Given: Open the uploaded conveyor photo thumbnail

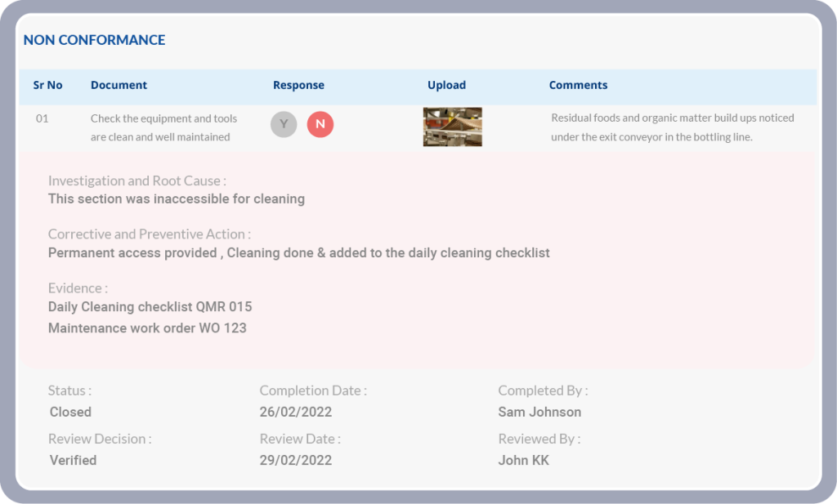Looking at the screenshot, I should (452, 127).
